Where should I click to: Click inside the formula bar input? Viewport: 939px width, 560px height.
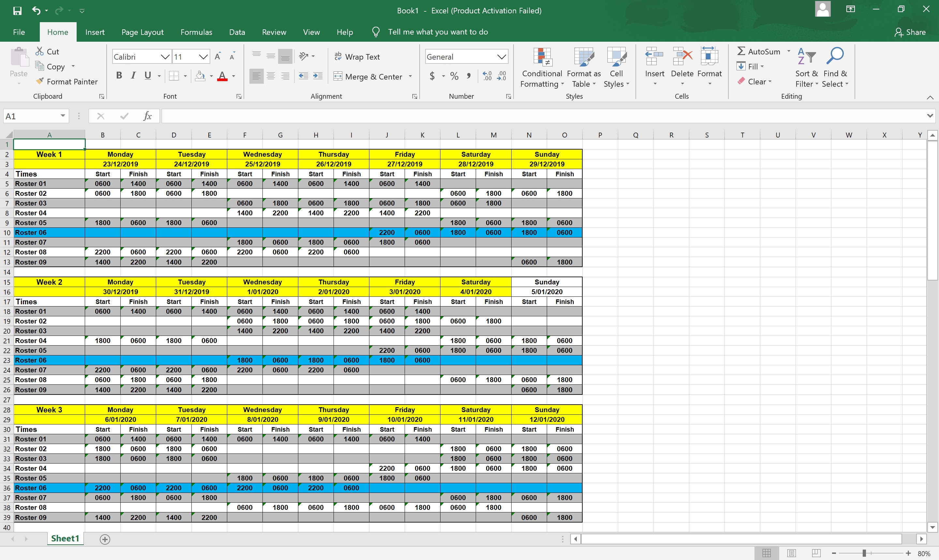pyautogui.click(x=543, y=116)
